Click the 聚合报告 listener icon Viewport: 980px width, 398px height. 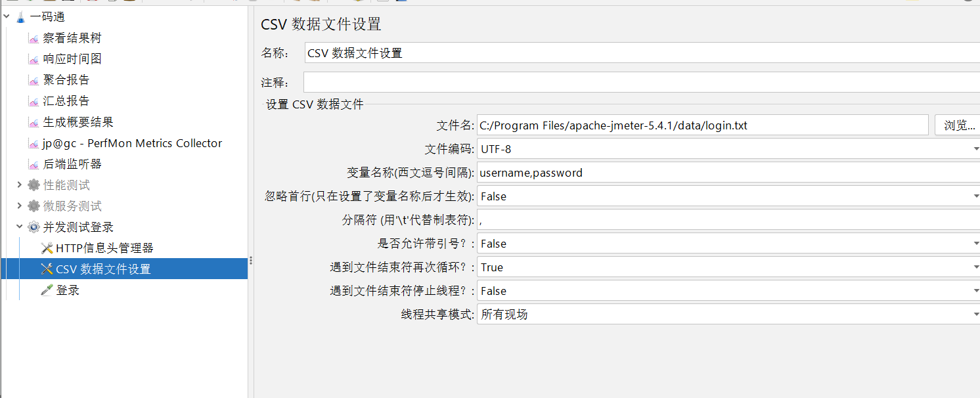coord(33,80)
